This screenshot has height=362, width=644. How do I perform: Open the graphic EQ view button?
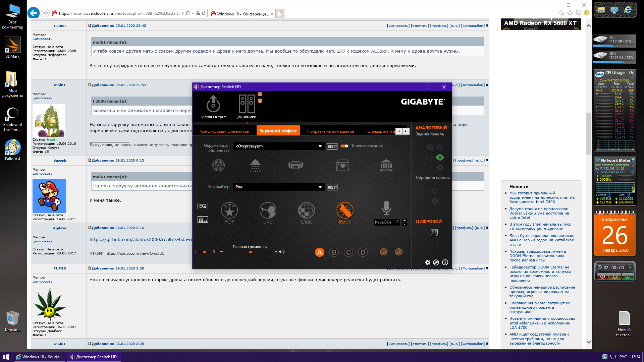point(203,220)
